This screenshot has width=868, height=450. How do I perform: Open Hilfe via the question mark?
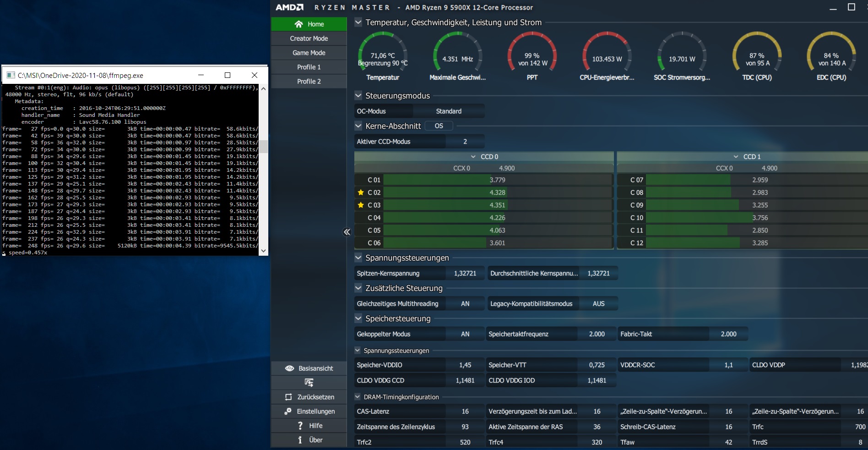click(x=300, y=426)
